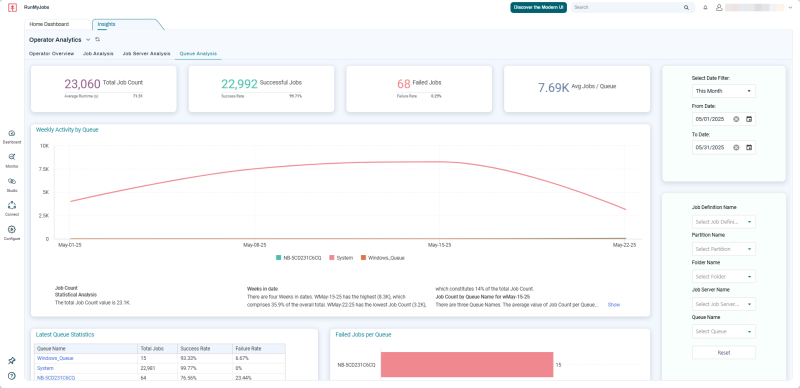800x388 pixels.
Task: Click the refresh icon beside Operator Analytics
Action: [x=97, y=39]
